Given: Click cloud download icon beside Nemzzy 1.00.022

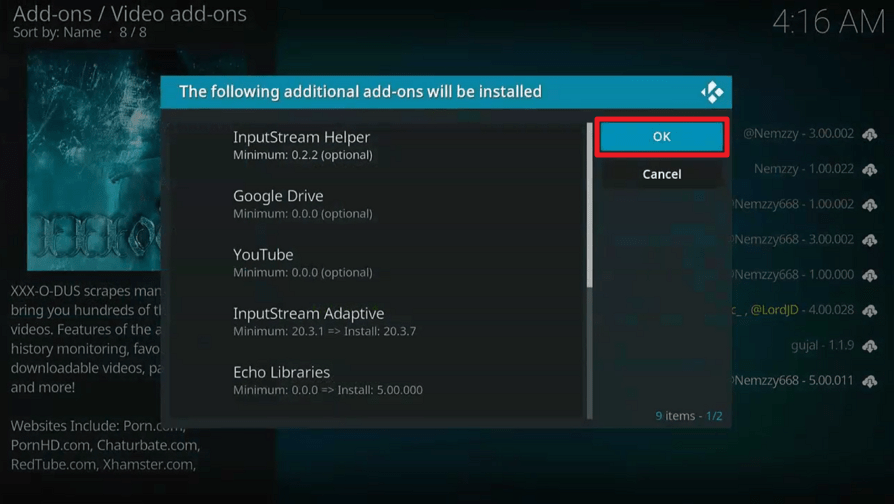Looking at the screenshot, I should coord(869,170).
